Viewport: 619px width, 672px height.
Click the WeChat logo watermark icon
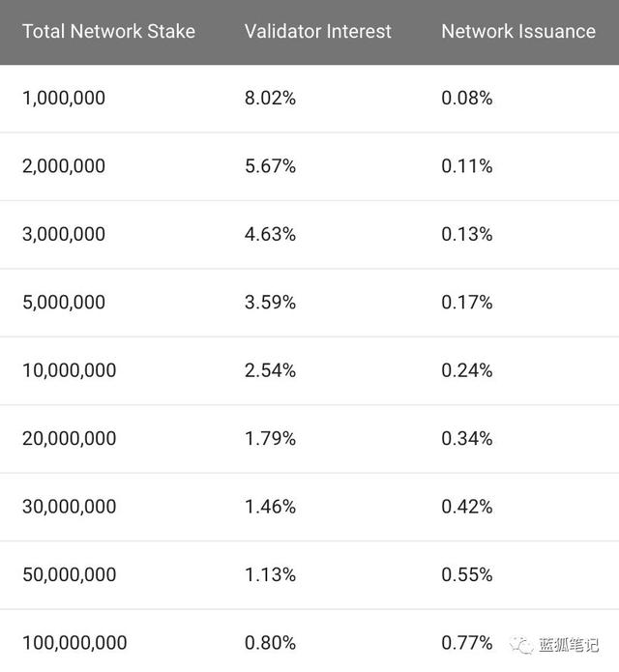(521, 645)
